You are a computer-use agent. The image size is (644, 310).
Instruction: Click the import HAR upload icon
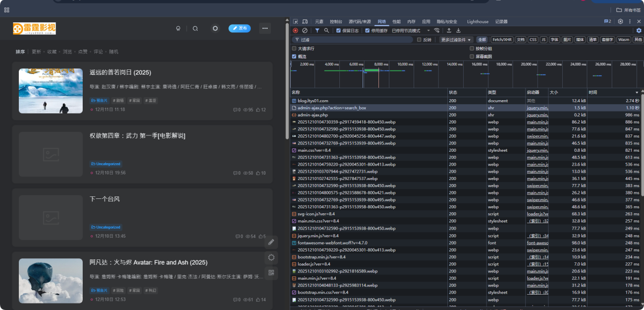449,31
